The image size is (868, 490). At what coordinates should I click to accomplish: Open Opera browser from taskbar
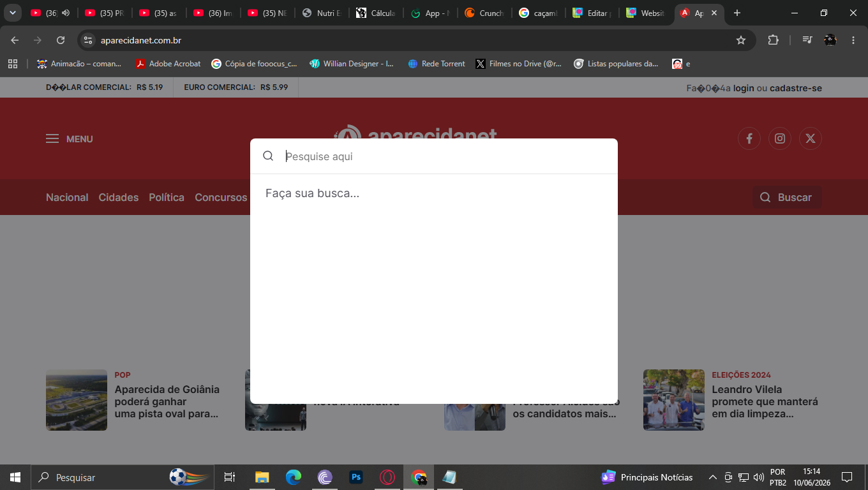(x=387, y=477)
